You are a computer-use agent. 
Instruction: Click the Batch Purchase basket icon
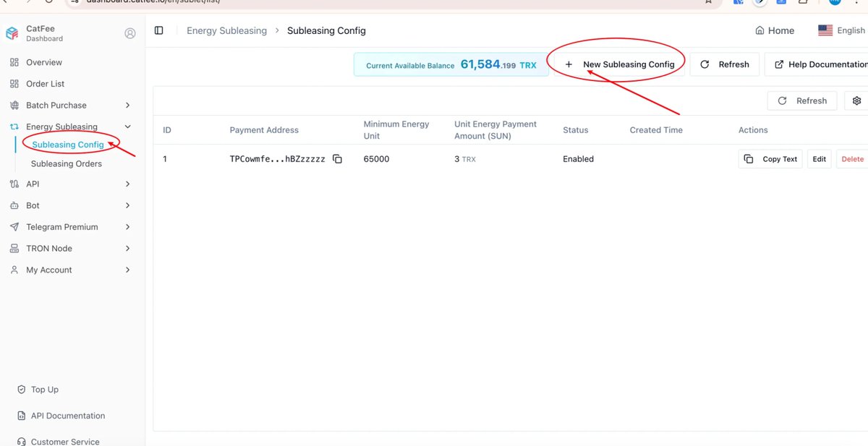14,106
